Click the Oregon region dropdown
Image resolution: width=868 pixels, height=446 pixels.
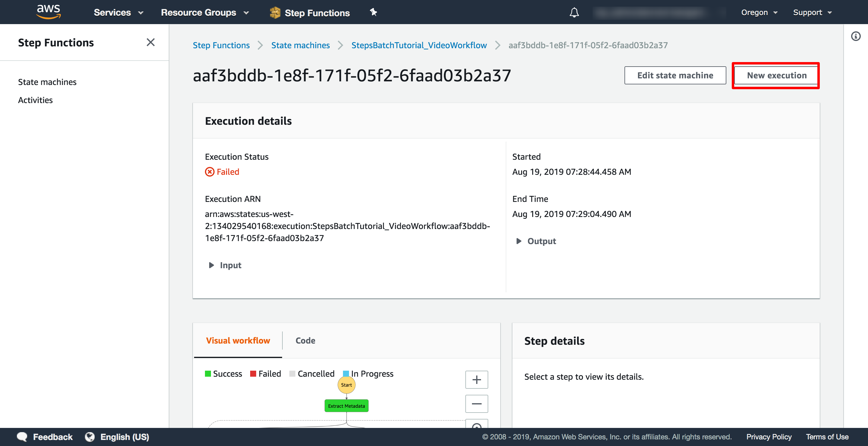pos(759,12)
